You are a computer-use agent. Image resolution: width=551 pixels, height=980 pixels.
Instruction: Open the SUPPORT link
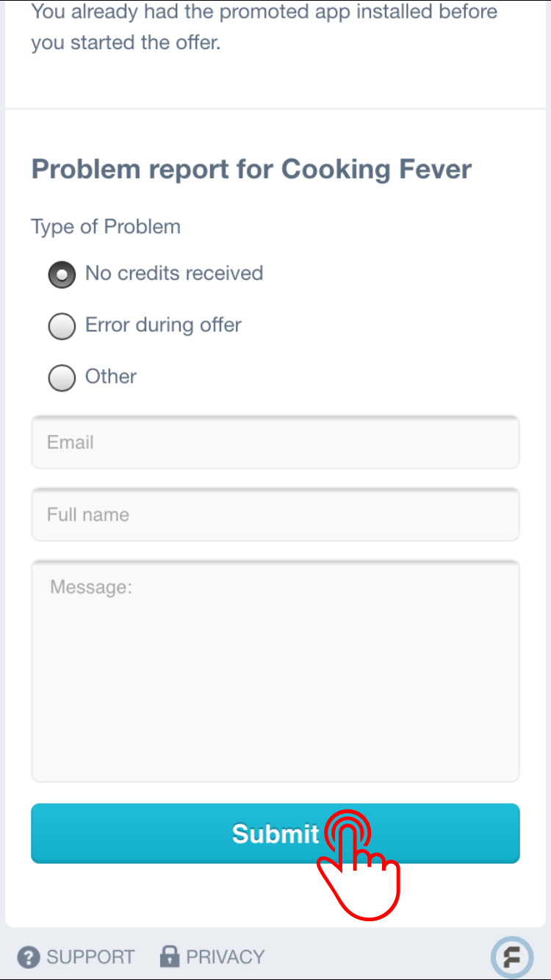(90, 957)
